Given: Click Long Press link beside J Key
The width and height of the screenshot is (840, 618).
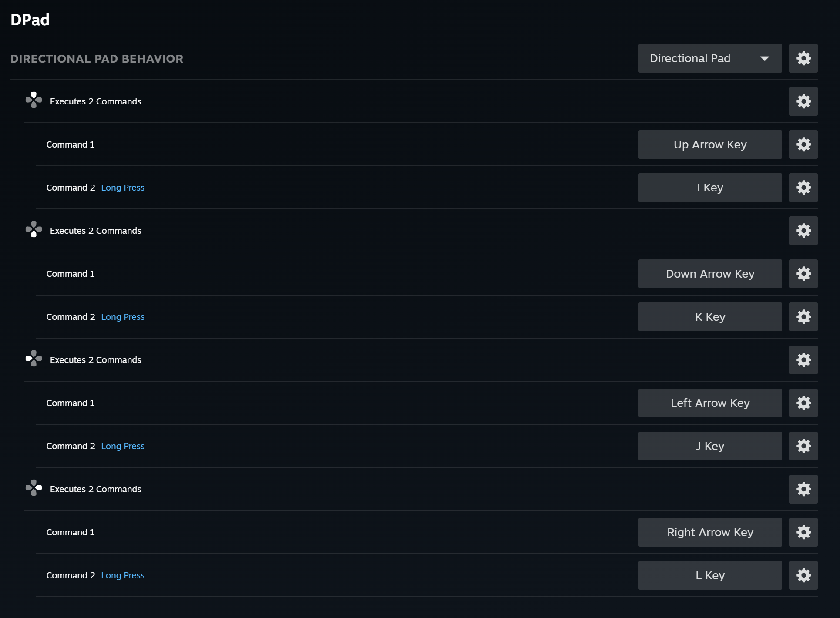Looking at the screenshot, I should coord(123,446).
